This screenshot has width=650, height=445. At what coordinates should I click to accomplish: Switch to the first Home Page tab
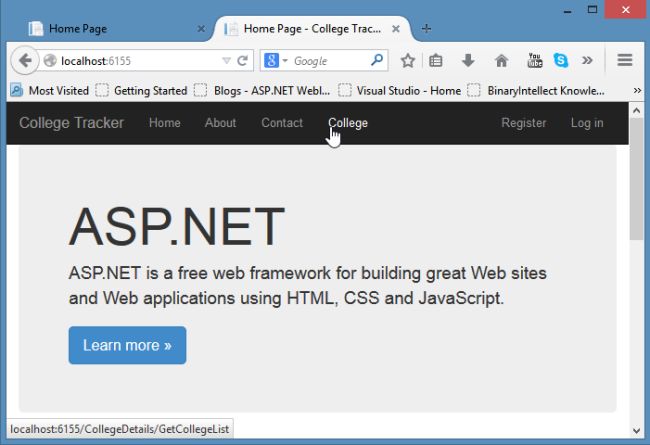(110, 29)
